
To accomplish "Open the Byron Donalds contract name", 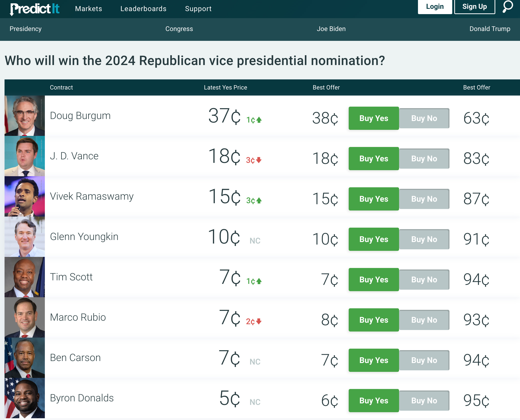I will [82, 398].
